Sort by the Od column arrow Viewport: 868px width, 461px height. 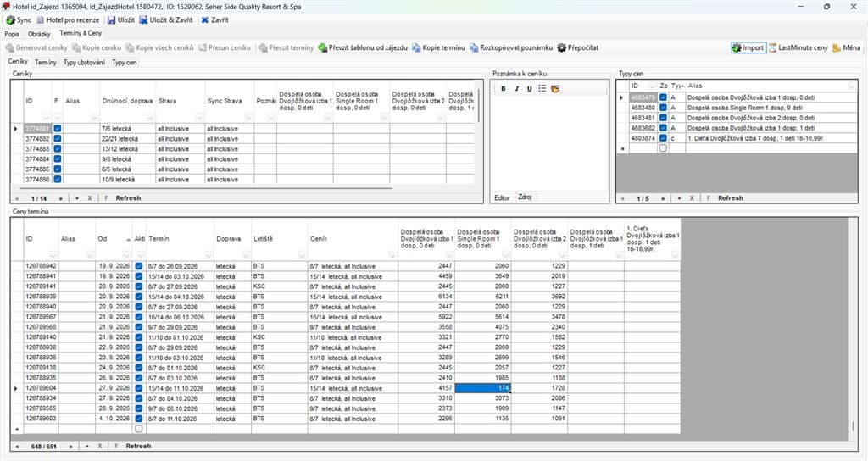pyautogui.click(x=129, y=240)
